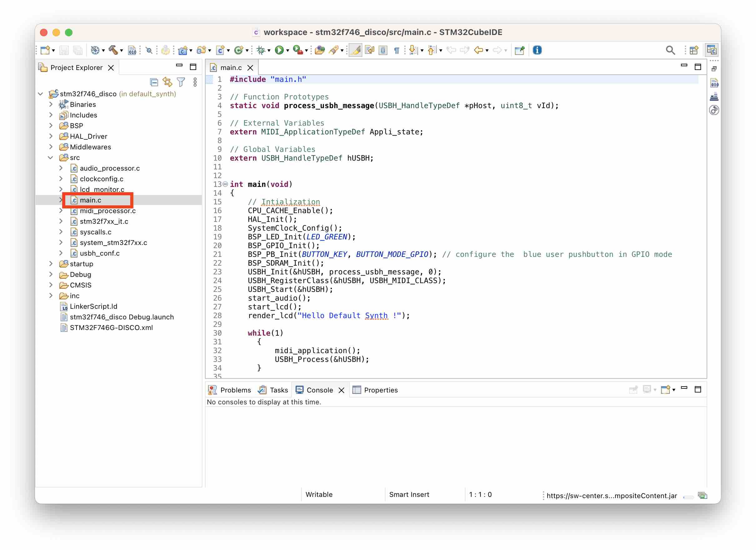Screen dimensions: 756x550
Task: Click the Open Perspective icon
Action: click(x=694, y=50)
